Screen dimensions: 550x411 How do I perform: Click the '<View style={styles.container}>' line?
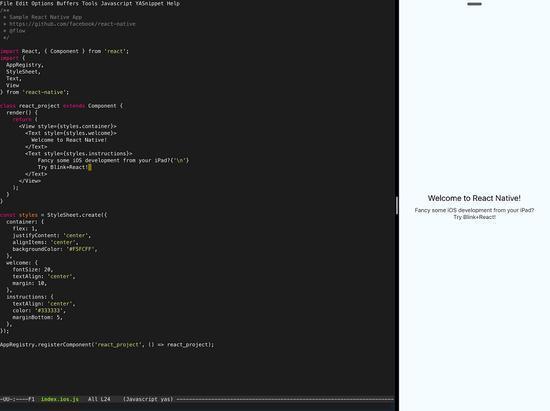[68, 126]
